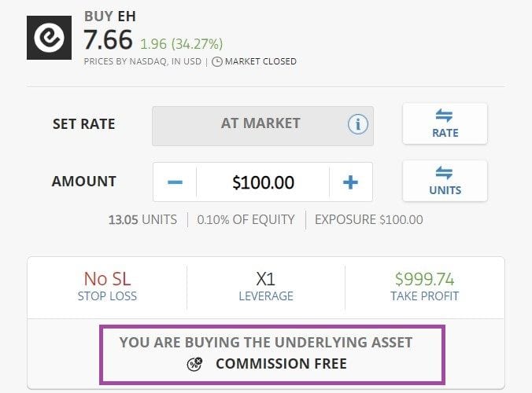Click the $999.74 take profit value
Image resolution: width=532 pixels, height=393 pixels.
point(424,279)
